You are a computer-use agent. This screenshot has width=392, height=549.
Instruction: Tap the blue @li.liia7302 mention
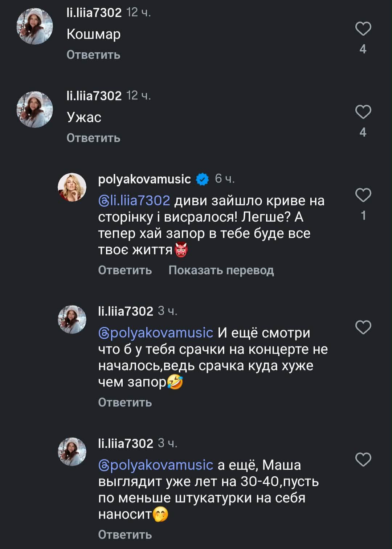[x=134, y=201]
